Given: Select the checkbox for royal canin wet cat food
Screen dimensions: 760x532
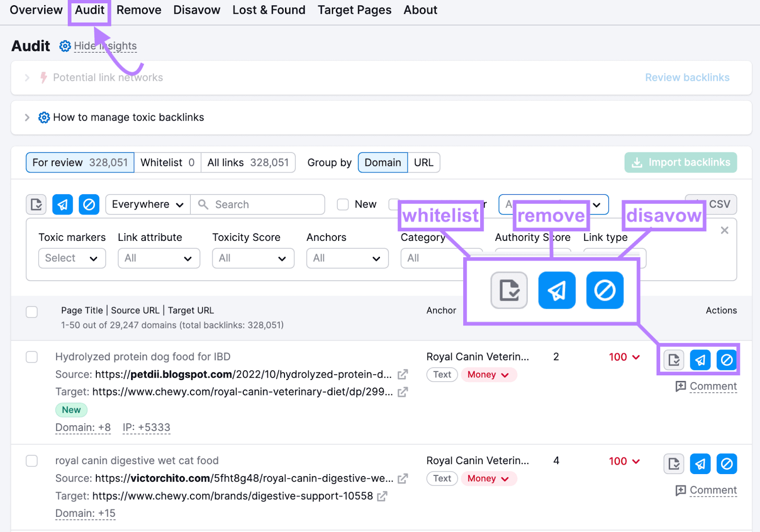Looking at the screenshot, I should [x=31, y=461].
